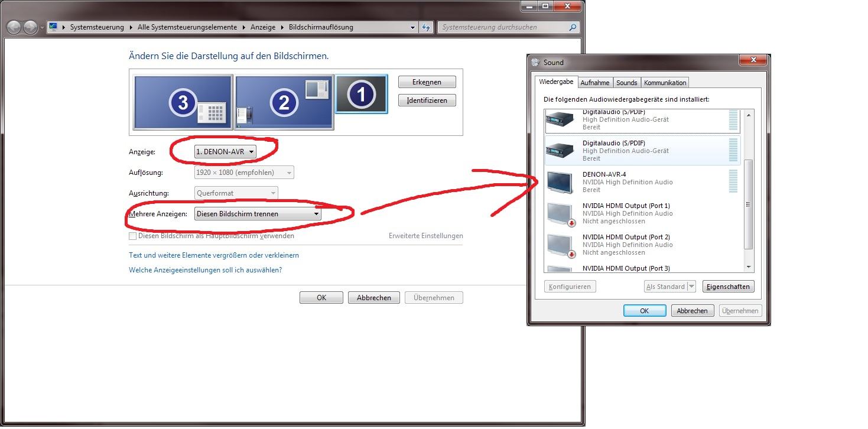
Task: Open 'Text und weitere Elemente vergrößern' link
Action: coord(214,255)
